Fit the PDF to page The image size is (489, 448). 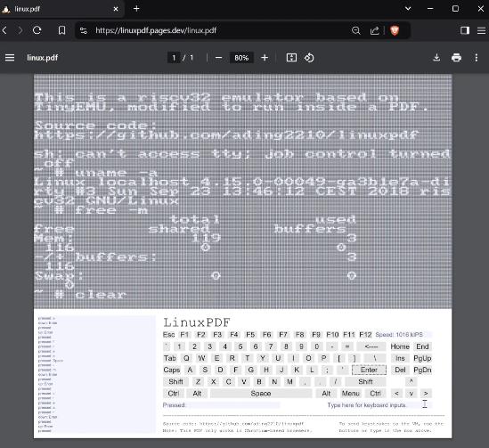tap(291, 57)
